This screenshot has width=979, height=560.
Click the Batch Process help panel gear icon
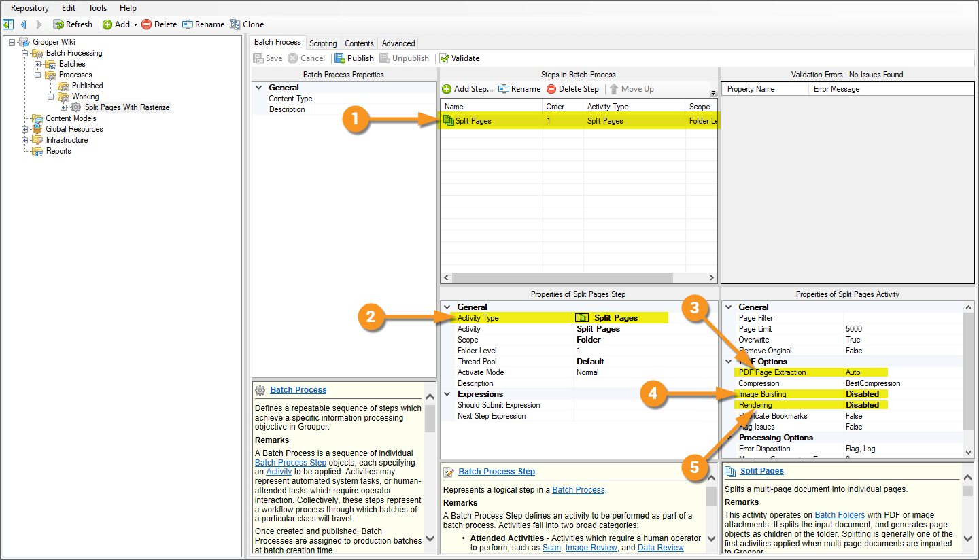260,390
